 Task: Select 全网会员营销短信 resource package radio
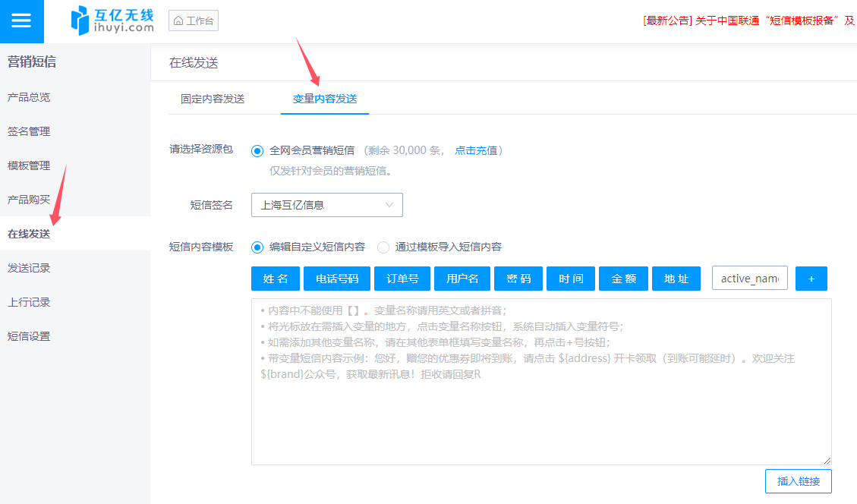[x=257, y=150]
